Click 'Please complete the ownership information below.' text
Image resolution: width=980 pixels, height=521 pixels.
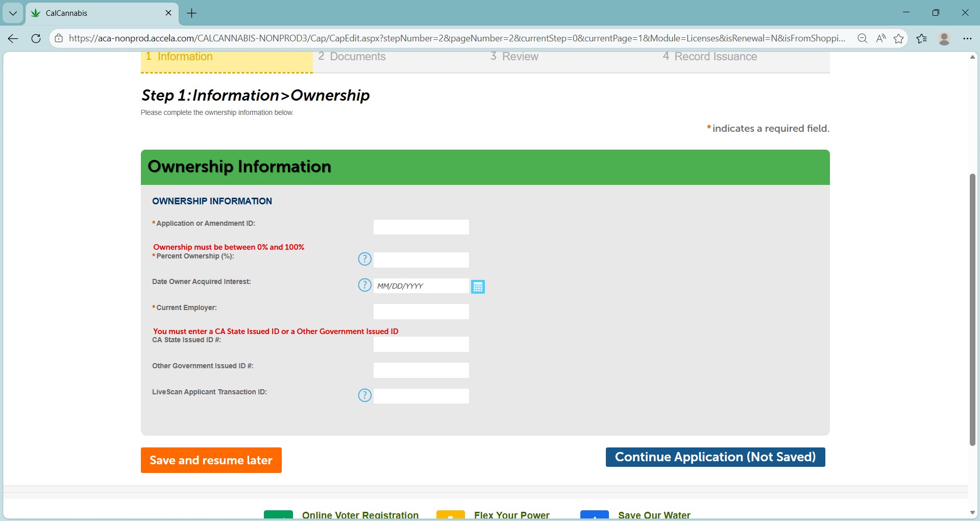(217, 112)
